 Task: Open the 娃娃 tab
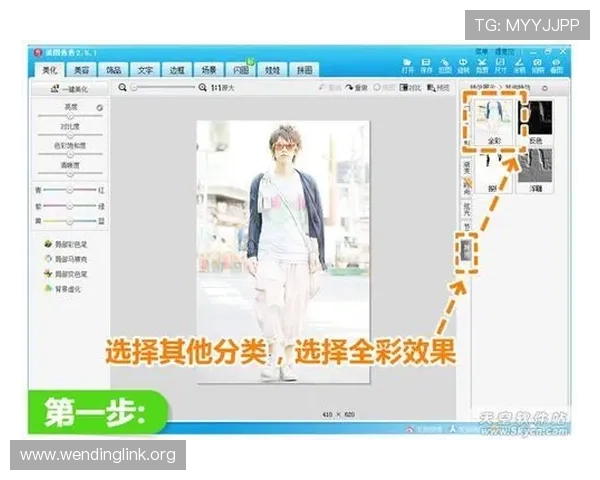point(272,70)
